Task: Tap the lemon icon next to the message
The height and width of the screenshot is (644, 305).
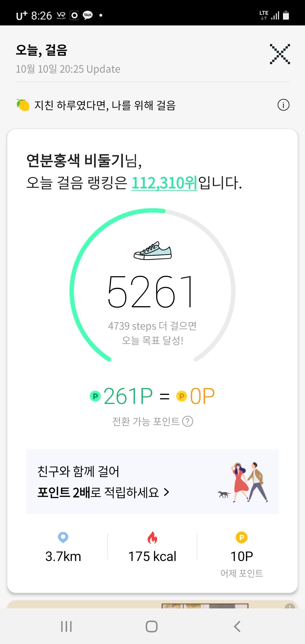Action: tap(23, 105)
